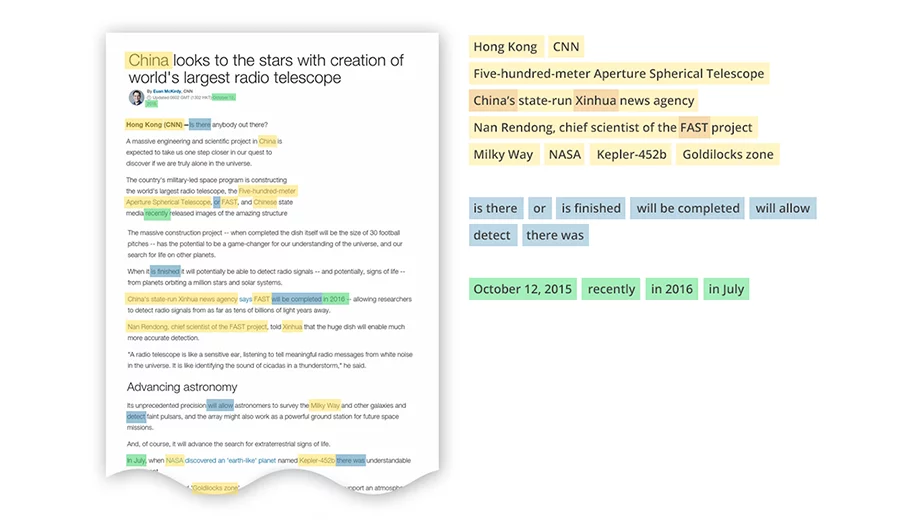Viewport: 914px width, 520px height.
Task: Click the "Five-hundred-meter Aperture Spherical Telescope" tag
Action: (x=618, y=73)
